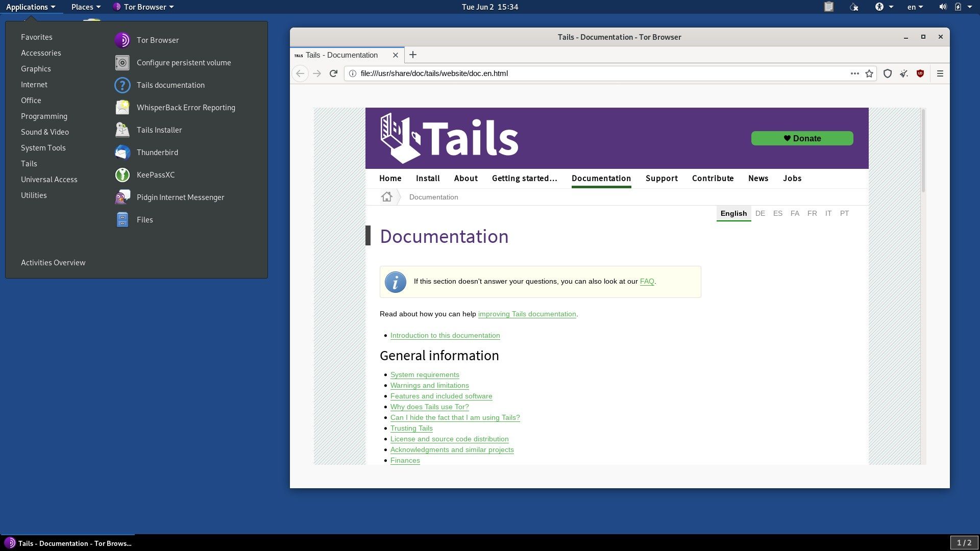Select the Favorites category
The width and height of the screenshot is (980, 551).
pyautogui.click(x=37, y=37)
